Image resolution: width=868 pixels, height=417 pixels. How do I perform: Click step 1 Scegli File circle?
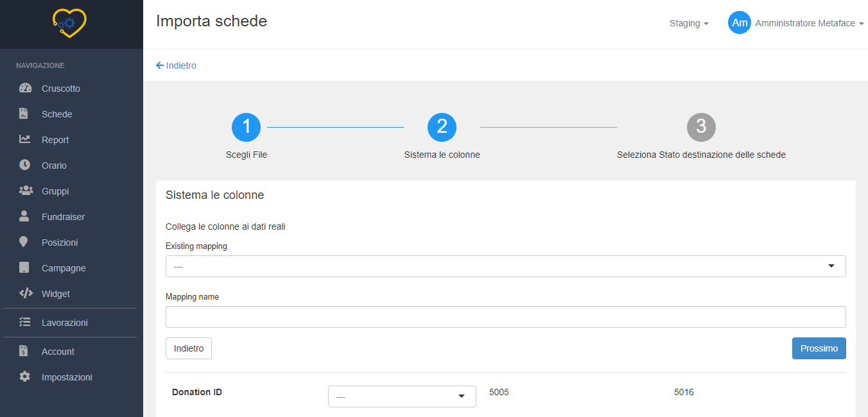point(246,128)
